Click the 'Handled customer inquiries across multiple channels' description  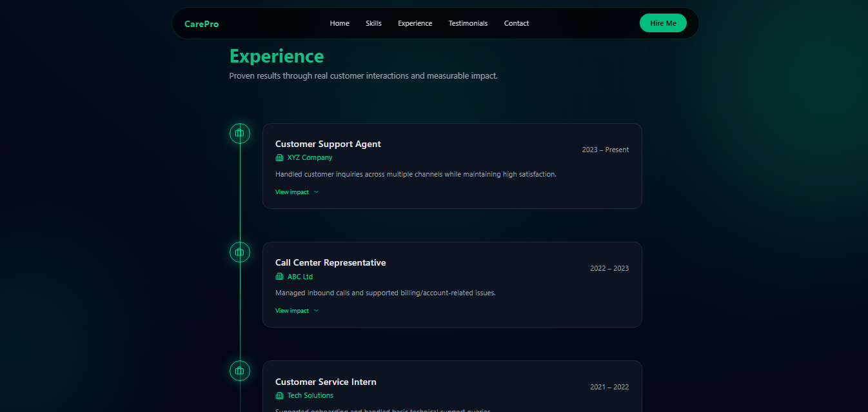click(416, 174)
